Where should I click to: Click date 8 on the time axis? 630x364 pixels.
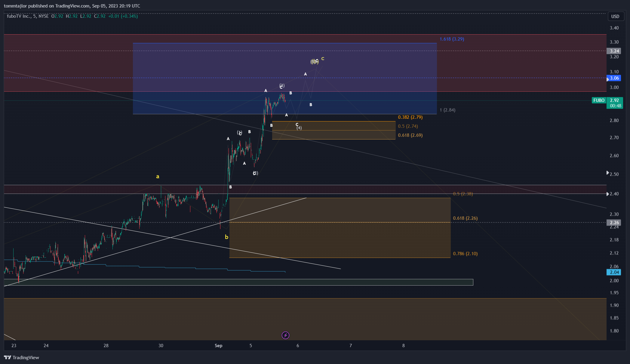click(x=404, y=346)
